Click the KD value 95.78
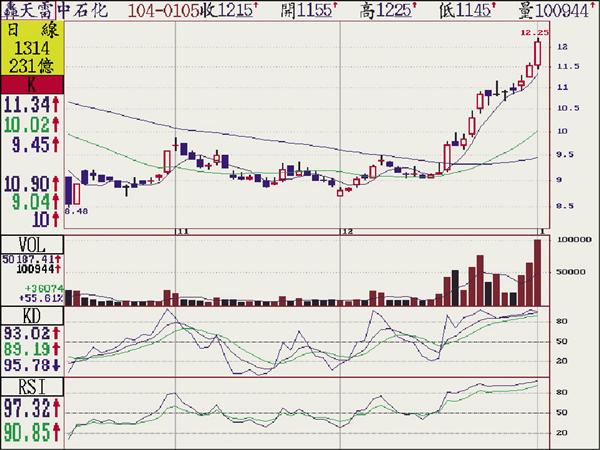The image size is (600, 450). [x=27, y=365]
